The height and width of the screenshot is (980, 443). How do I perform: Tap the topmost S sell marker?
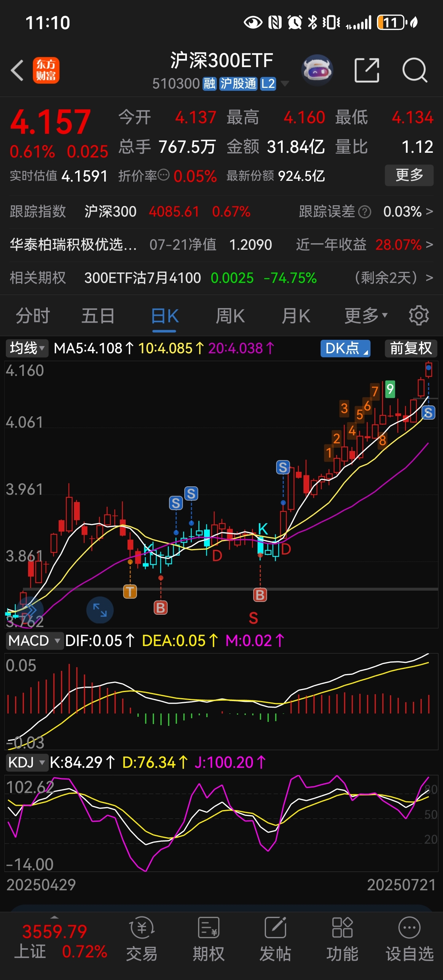coord(428,413)
